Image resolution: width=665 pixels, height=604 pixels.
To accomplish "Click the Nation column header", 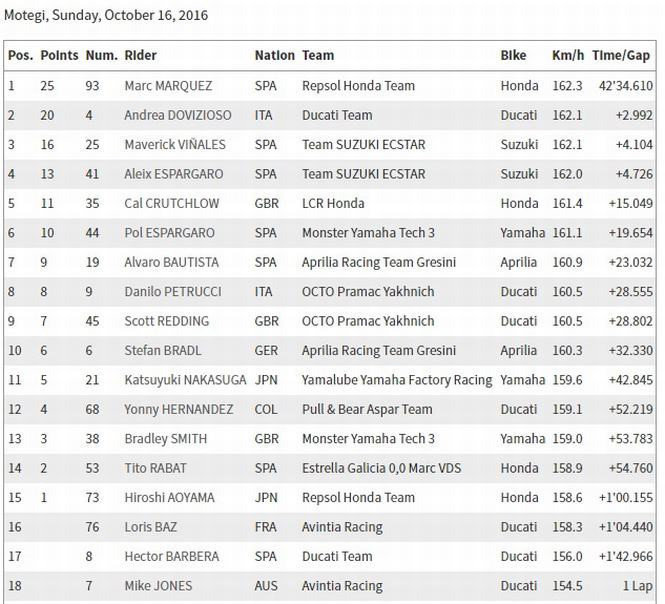I will tap(274, 56).
